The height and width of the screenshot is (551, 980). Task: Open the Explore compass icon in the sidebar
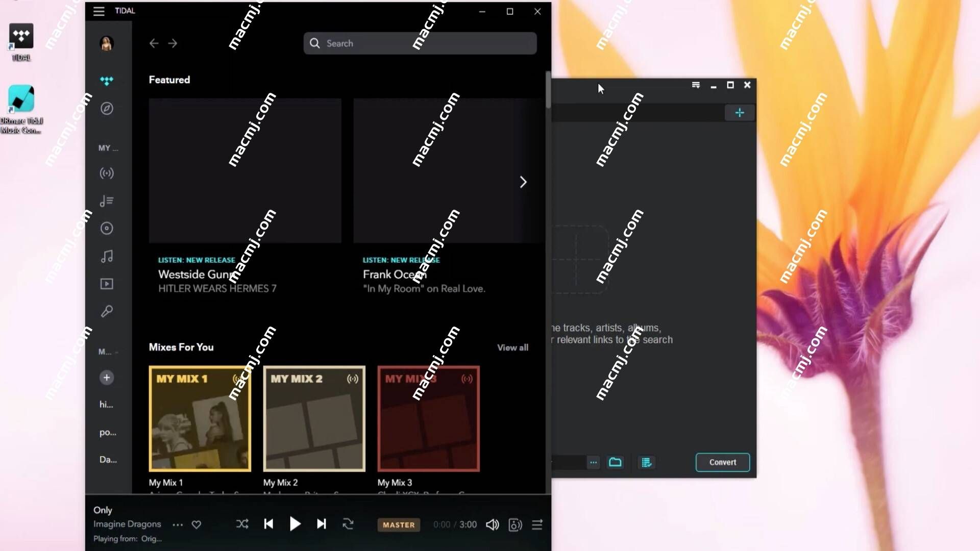pyautogui.click(x=107, y=108)
